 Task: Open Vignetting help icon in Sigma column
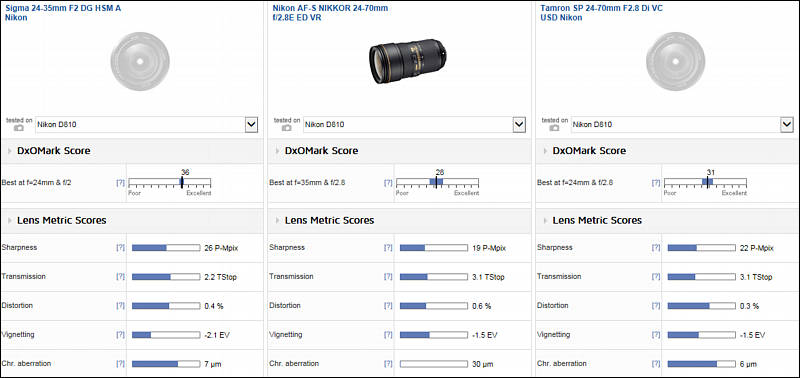(120, 335)
